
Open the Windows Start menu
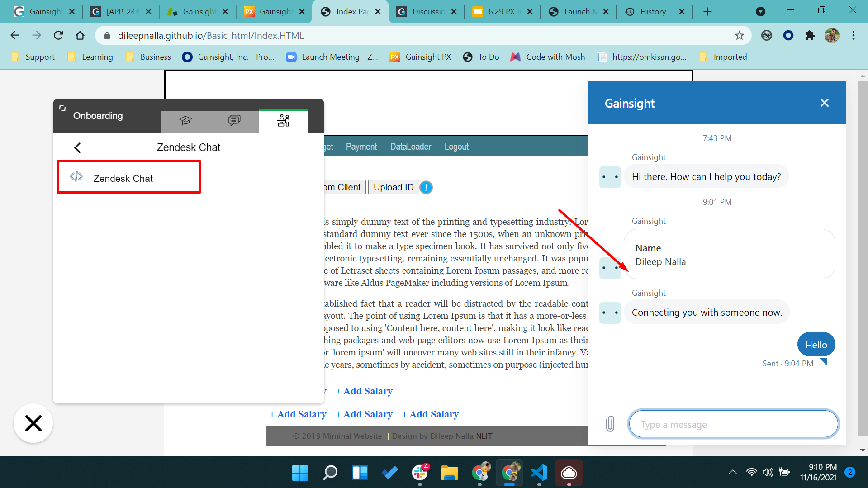coord(300,473)
